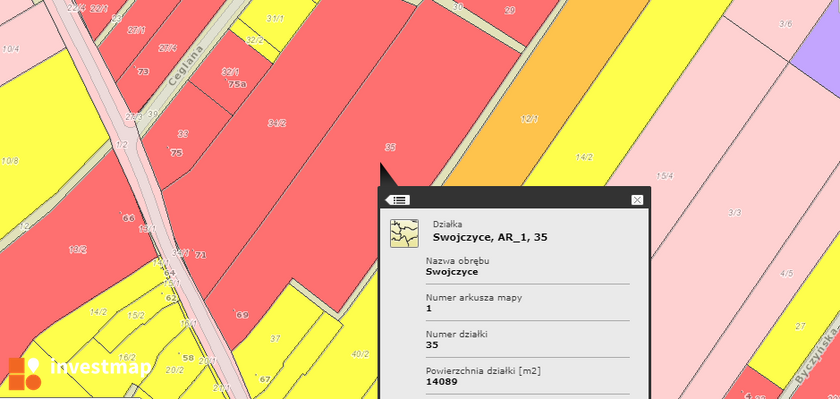Select parcel 18/2 in the red area
The height and width of the screenshot is (399, 840).
coord(78,250)
